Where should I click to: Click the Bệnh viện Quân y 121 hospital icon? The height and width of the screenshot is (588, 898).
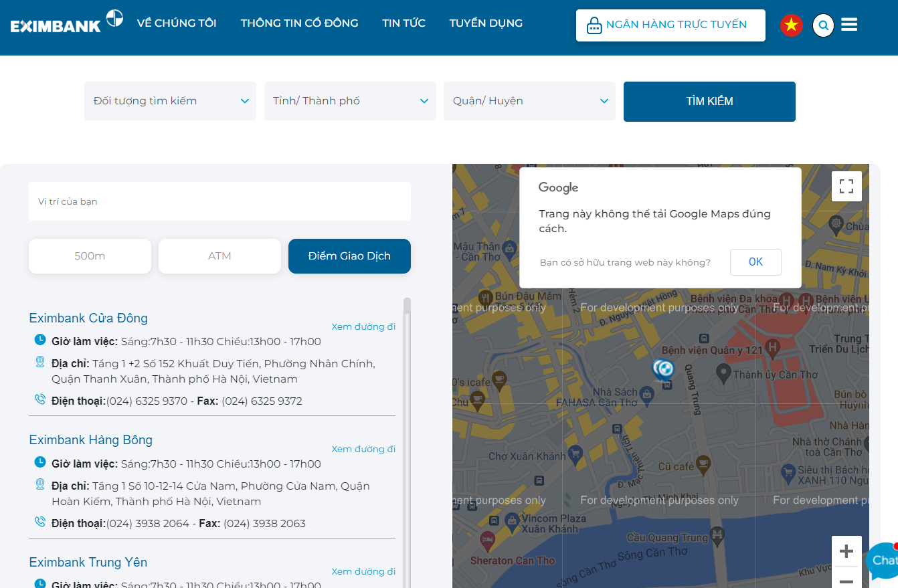pyautogui.click(x=773, y=347)
